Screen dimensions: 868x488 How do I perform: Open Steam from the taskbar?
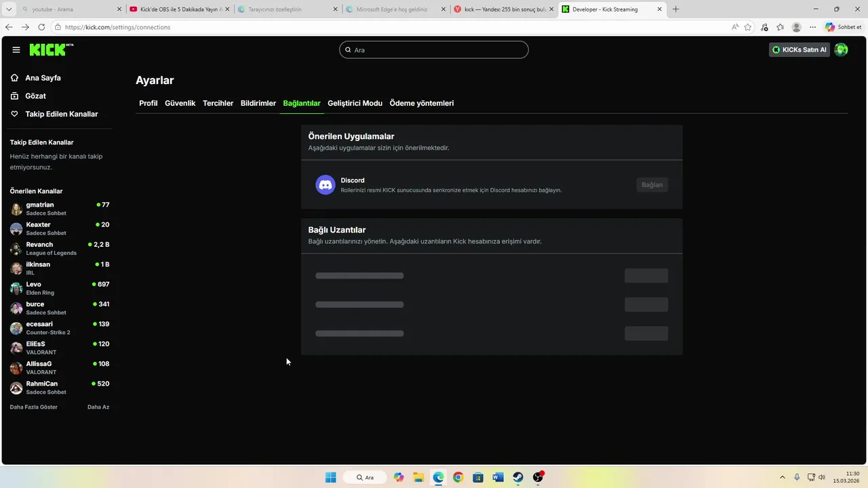518,477
